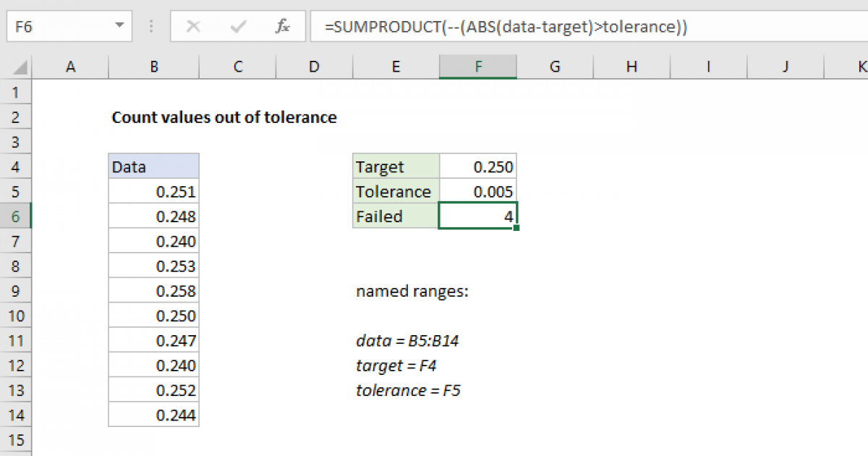The image size is (868, 456).
Task: Click the cell with data = B5:B14
Action: (x=407, y=341)
